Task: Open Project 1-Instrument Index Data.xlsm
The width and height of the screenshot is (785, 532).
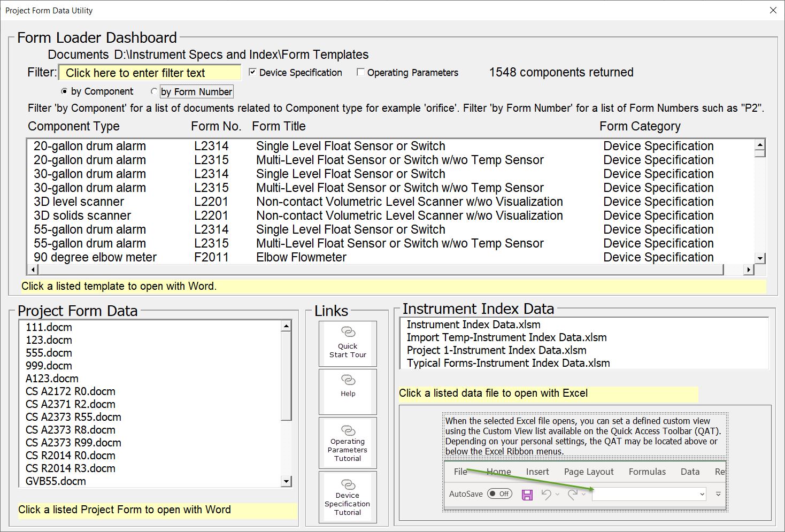Action: coord(496,350)
